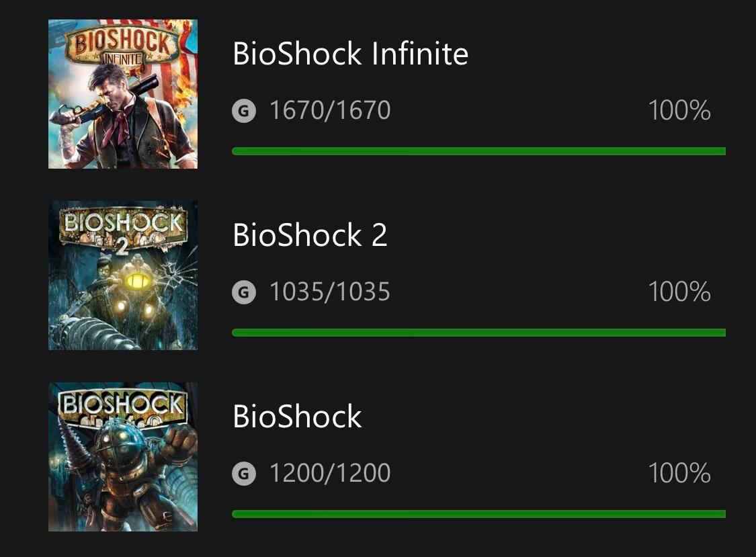
Task: Open the BioShock Infinite title link
Action: [x=350, y=54]
